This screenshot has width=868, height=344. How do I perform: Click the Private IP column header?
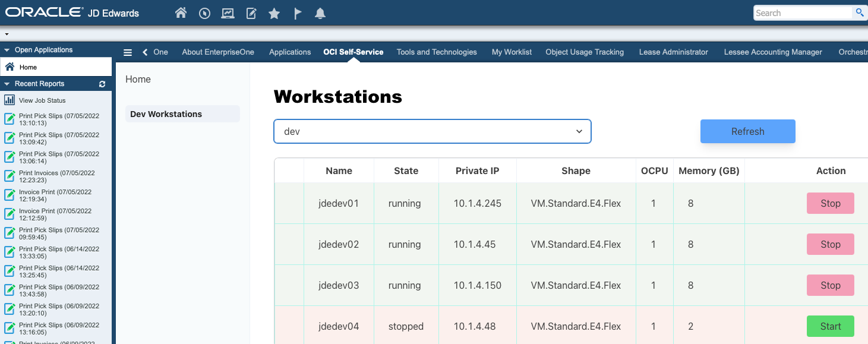click(478, 171)
